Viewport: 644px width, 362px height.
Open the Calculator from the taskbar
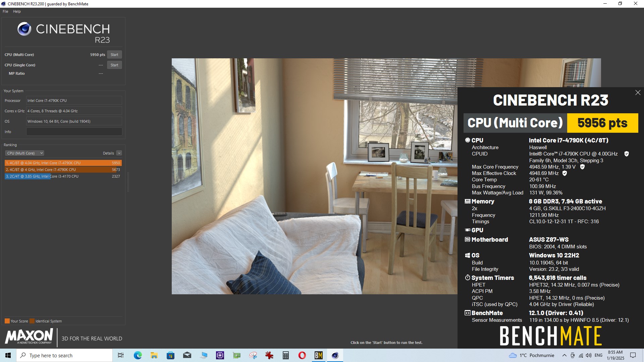click(286, 355)
